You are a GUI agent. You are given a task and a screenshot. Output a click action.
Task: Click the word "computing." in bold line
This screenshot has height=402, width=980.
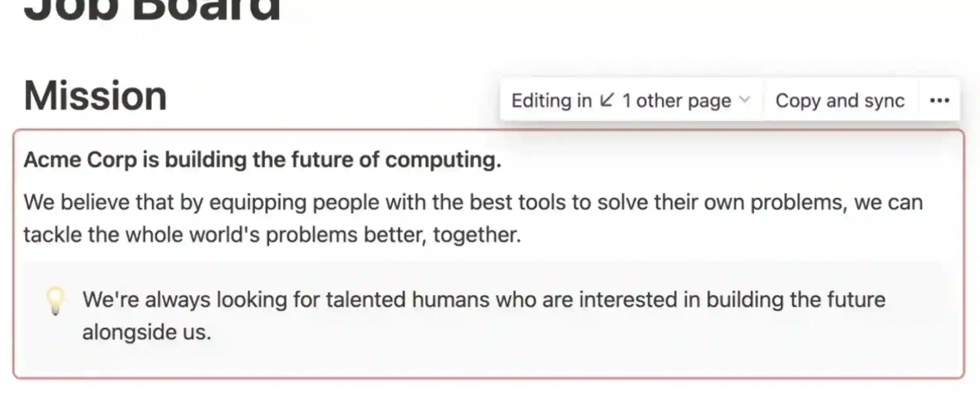(443, 160)
